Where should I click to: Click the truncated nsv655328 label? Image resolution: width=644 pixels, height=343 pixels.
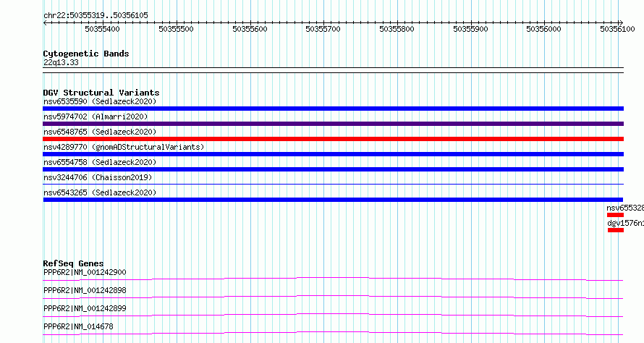625,208
